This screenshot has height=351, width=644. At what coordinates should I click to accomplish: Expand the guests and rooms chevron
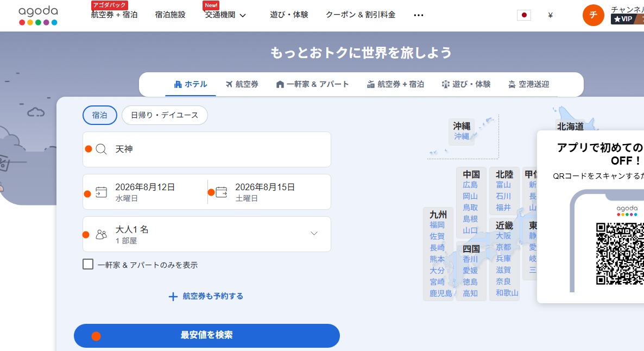(314, 234)
